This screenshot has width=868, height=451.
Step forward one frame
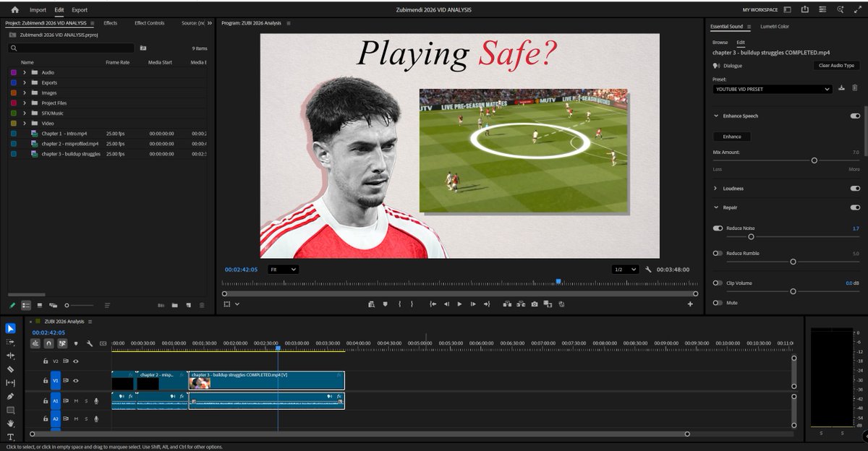(x=473, y=304)
